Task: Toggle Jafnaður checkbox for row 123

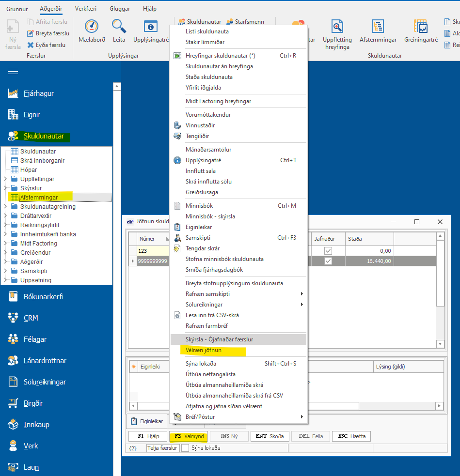Action: [328, 251]
